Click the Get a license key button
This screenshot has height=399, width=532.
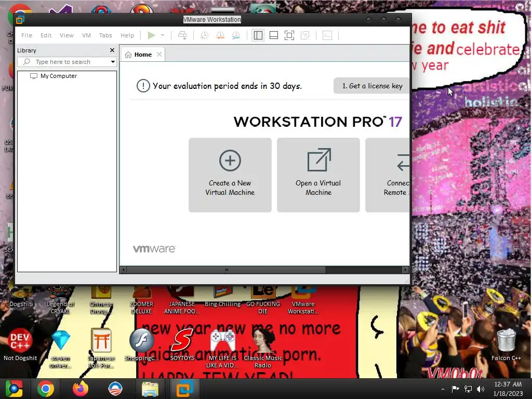pos(372,86)
